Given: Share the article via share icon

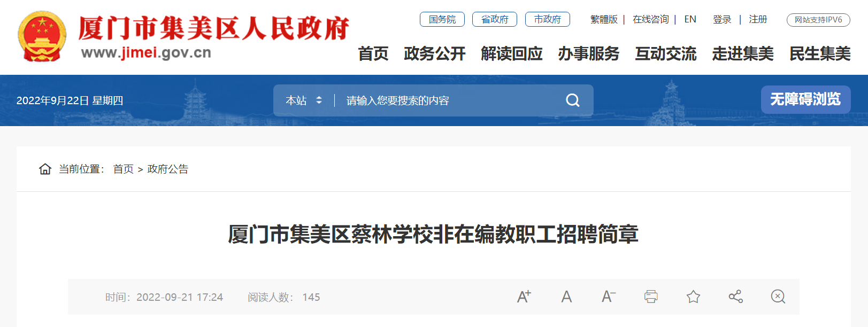Looking at the screenshot, I should (735, 297).
